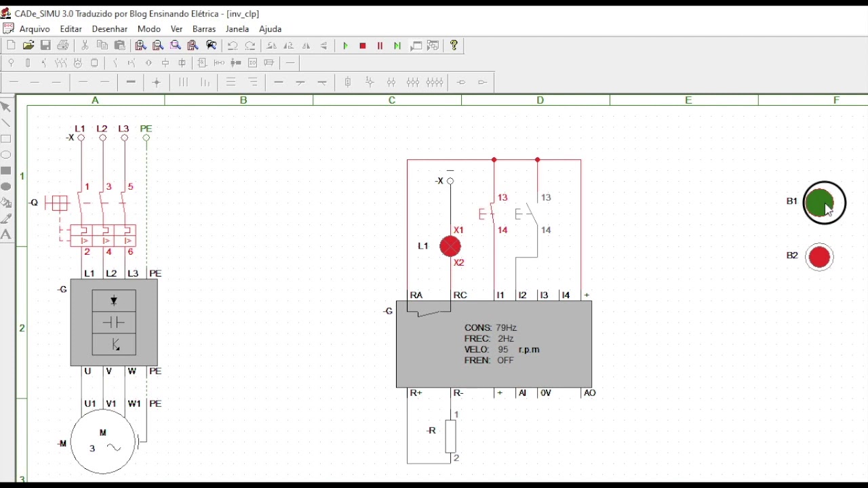868x488 pixels.
Task: Copy selection from toolbar
Action: (103, 45)
